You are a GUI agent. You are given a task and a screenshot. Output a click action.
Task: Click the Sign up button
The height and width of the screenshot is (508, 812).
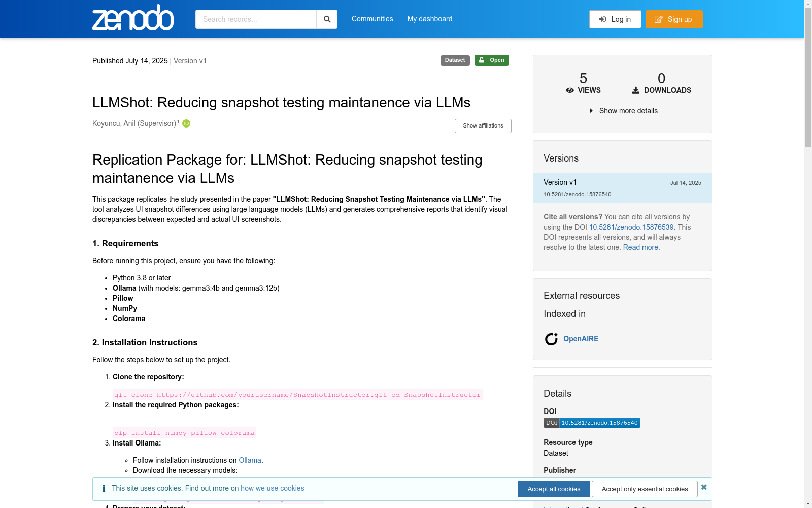[x=674, y=19]
